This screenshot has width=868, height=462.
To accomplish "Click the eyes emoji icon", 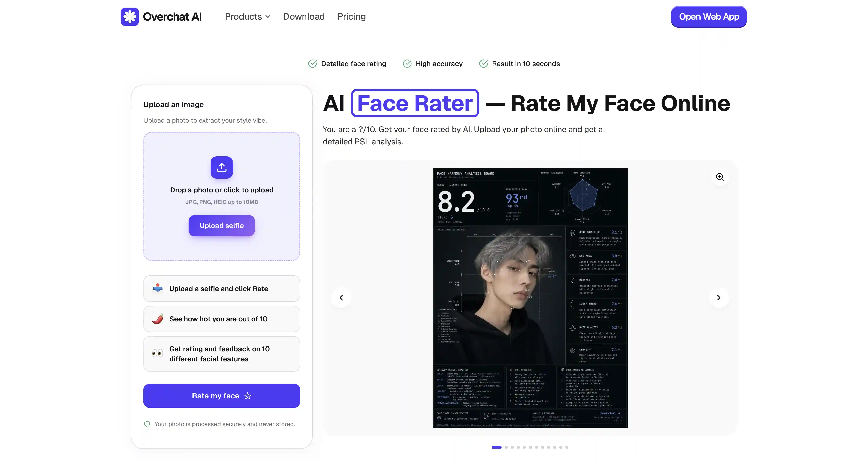I will (x=157, y=353).
